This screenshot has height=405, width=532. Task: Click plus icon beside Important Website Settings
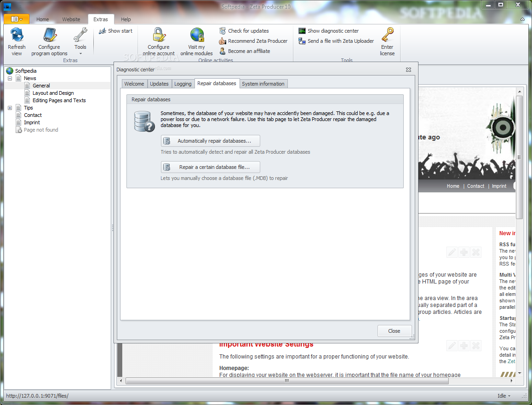(464, 346)
